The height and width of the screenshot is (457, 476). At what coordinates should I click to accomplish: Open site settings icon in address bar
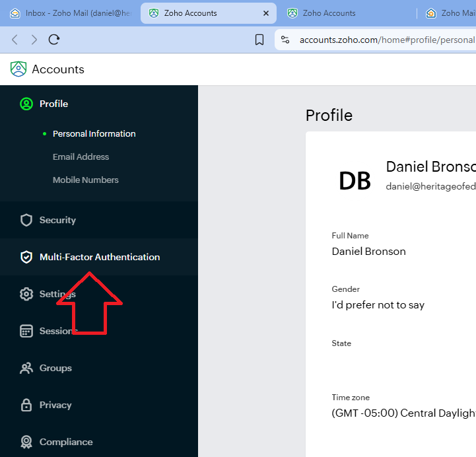[x=285, y=40]
